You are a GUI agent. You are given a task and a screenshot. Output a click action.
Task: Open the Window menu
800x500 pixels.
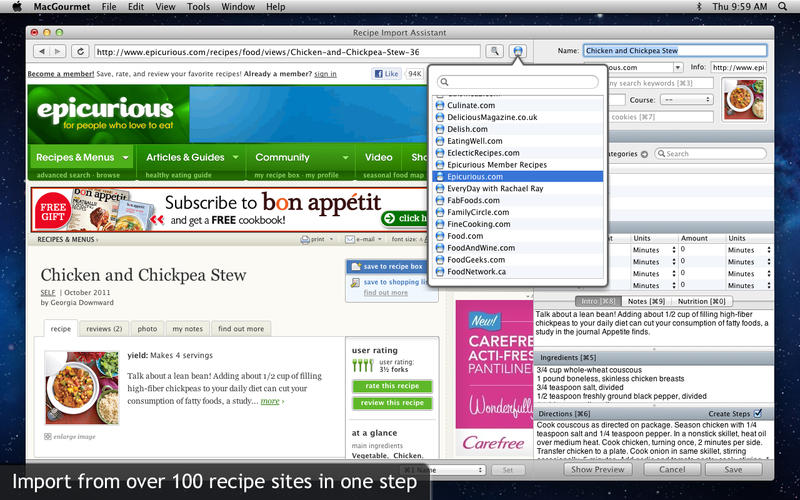[x=238, y=7]
